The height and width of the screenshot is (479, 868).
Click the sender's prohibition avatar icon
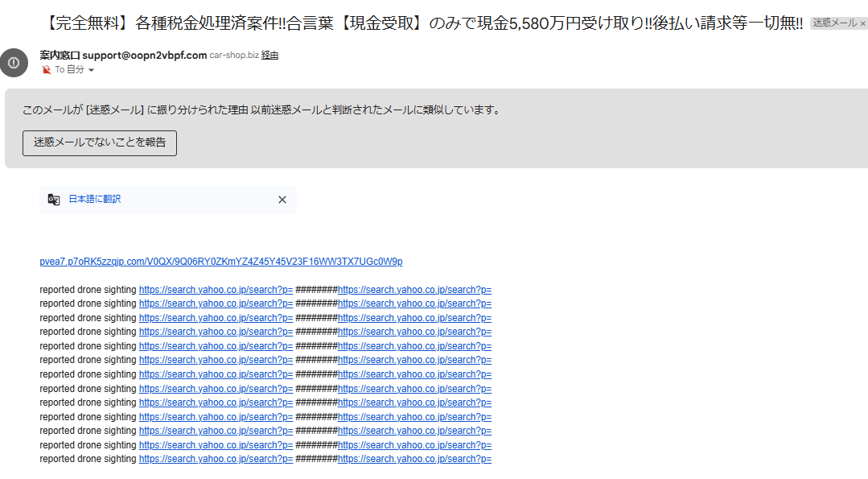14,63
